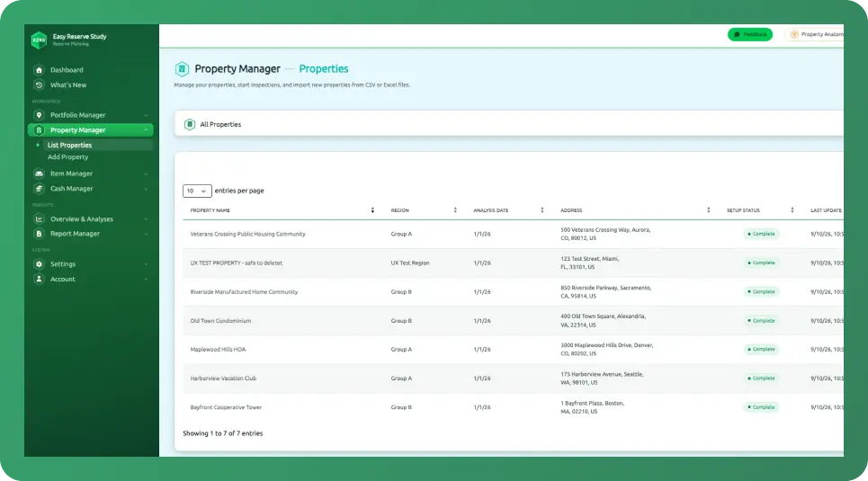
Task: Click the Property Manager building icon in sidebar
Action: [x=39, y=130]
